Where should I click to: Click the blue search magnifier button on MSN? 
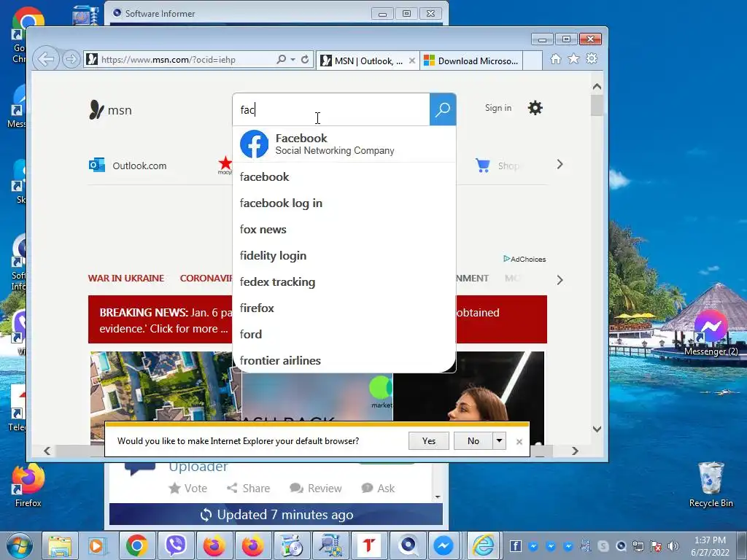point(443,109)
